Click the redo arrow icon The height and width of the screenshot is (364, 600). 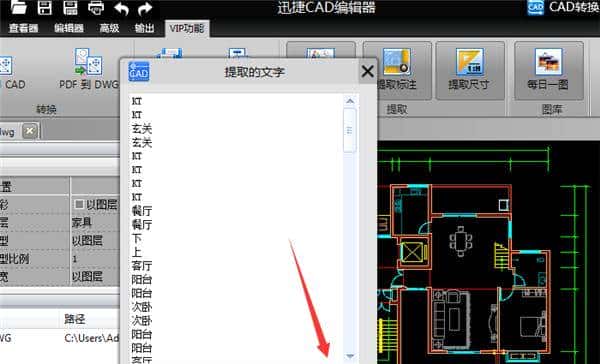145,8
